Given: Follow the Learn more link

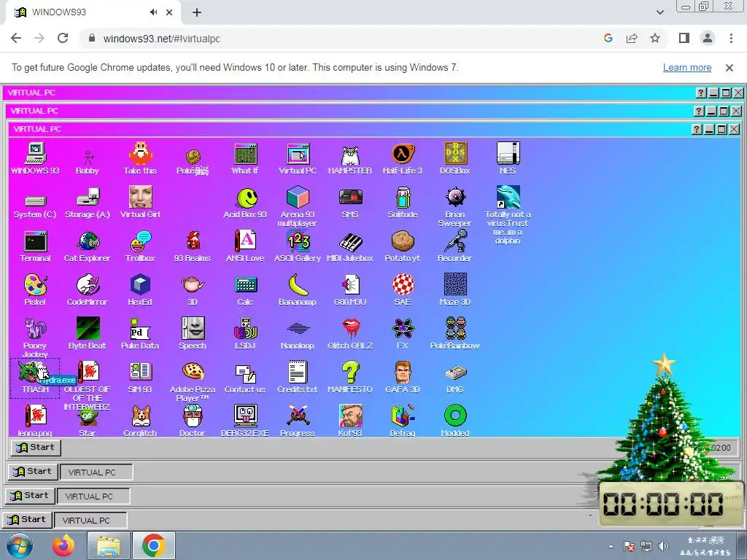Looking at the screenshot, I should (x=687, y=68).
